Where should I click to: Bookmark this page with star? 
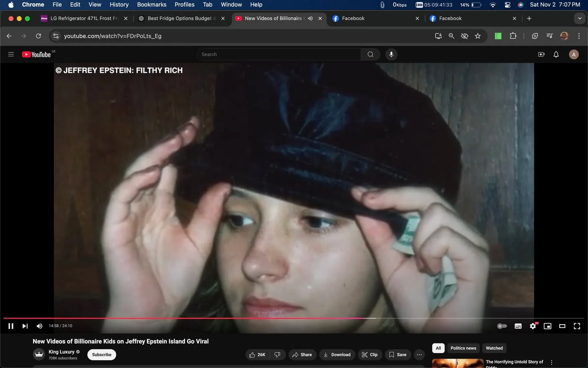click(478, 36)
